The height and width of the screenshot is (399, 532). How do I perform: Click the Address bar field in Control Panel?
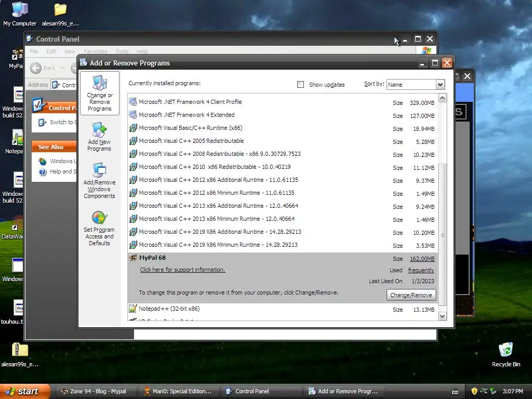coord(64,85)
